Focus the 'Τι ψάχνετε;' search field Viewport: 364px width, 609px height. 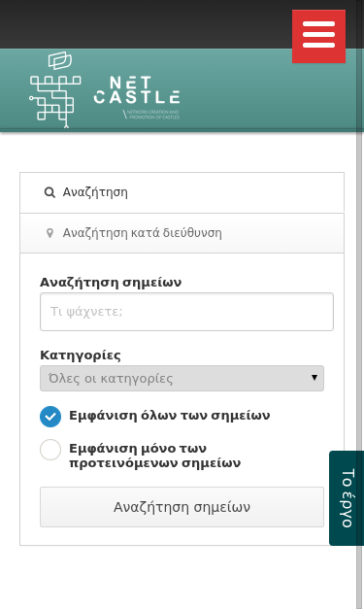pyautogui.click(x=186, y=312)
